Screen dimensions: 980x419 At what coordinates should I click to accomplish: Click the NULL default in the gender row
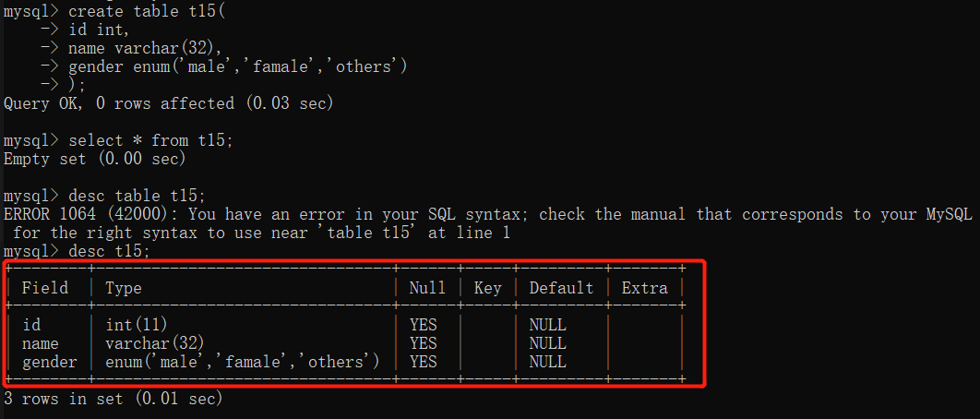547,362
